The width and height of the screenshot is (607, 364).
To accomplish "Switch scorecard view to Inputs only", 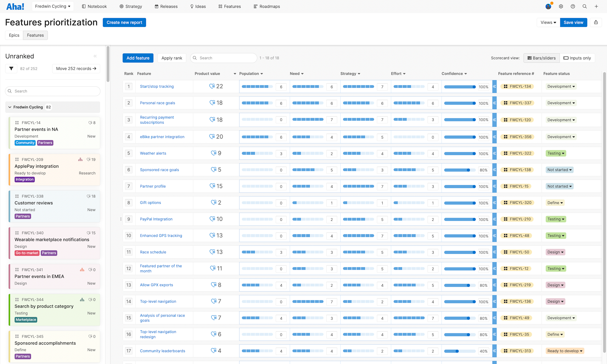I will click(x=577, y=58).
